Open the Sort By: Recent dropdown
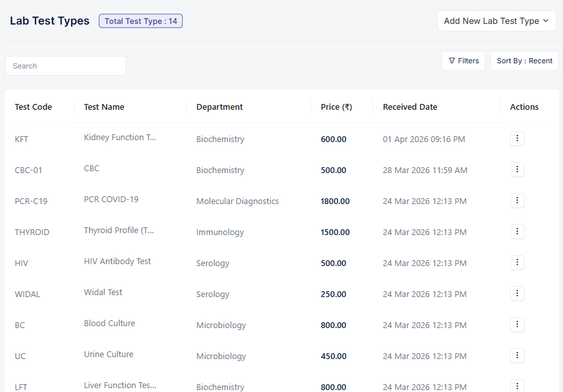This screenshot has height=392, width=563. (524, 61)
